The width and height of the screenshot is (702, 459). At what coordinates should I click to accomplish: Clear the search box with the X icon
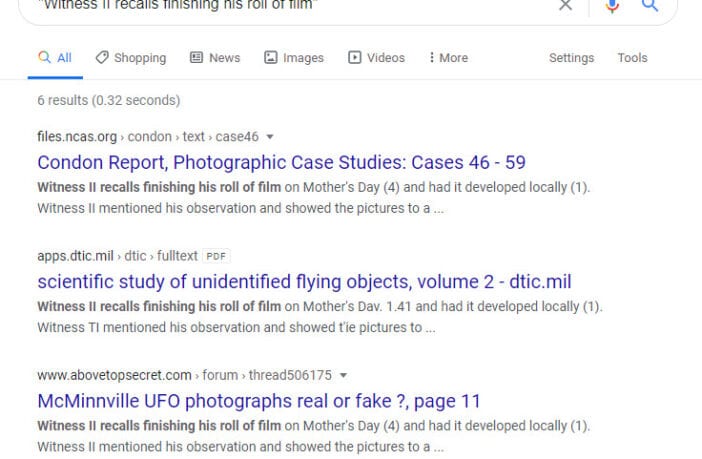(565, 5)
